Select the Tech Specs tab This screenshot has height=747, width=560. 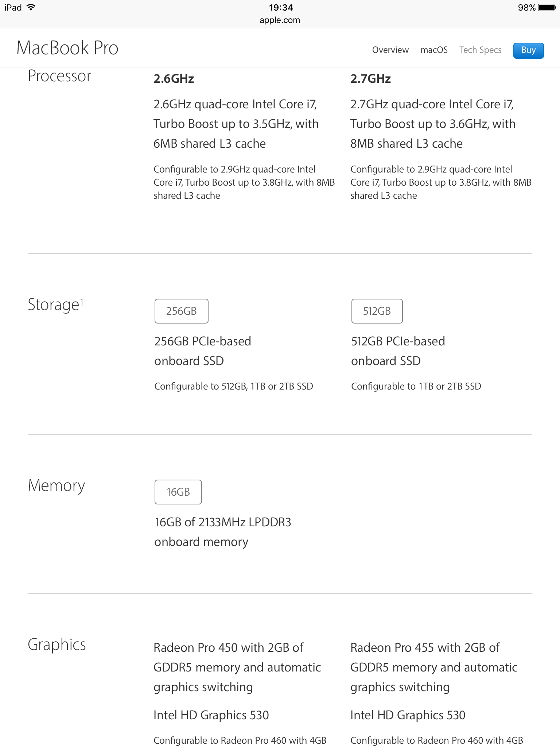[x=480, y=50]
